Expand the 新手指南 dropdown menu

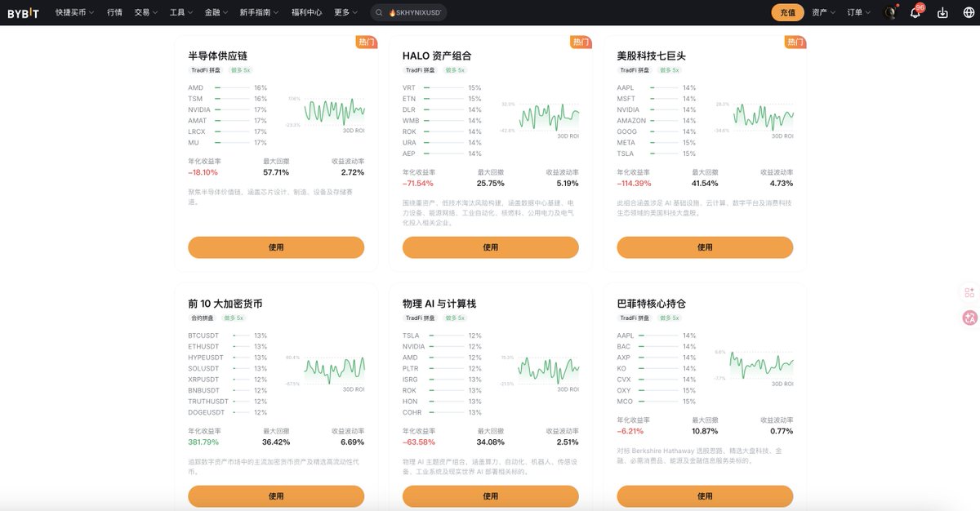(259, 12)
